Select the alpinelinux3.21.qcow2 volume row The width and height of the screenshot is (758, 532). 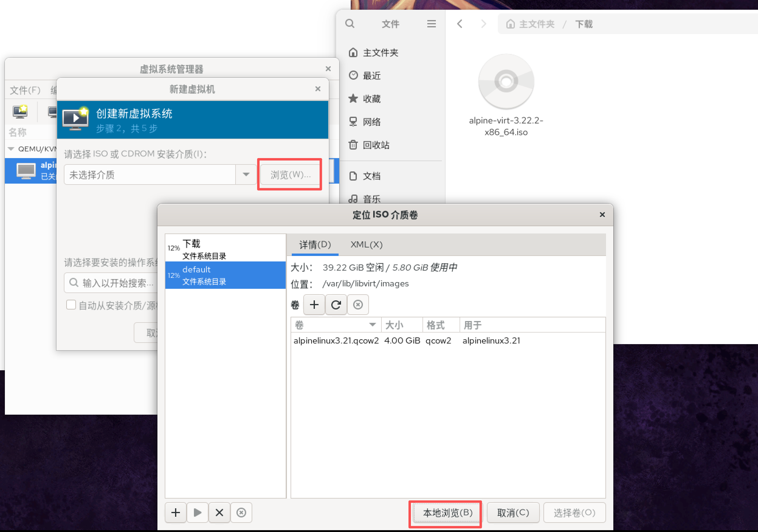tap(336, 340)
